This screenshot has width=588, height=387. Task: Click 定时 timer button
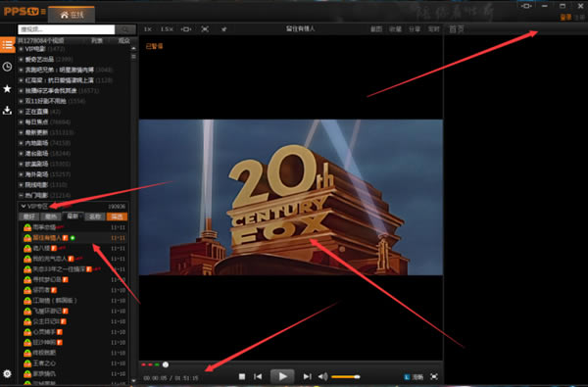pos(433,28)
